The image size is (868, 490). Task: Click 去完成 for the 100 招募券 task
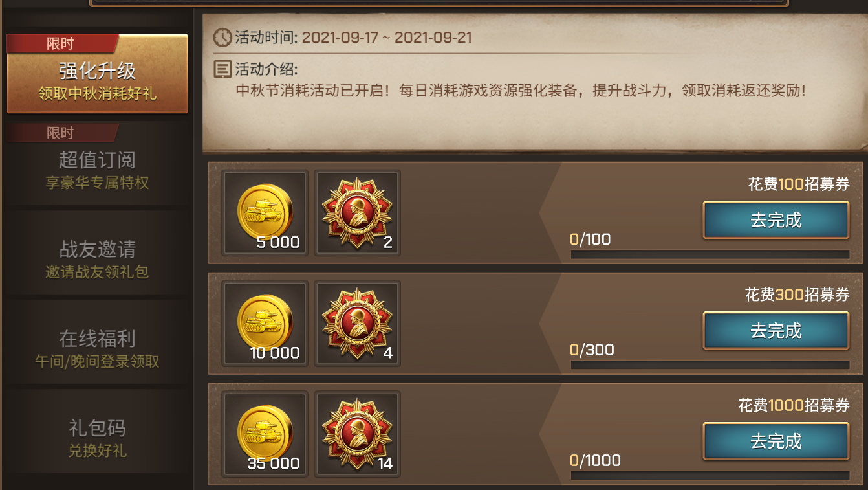tap(776, 220)
